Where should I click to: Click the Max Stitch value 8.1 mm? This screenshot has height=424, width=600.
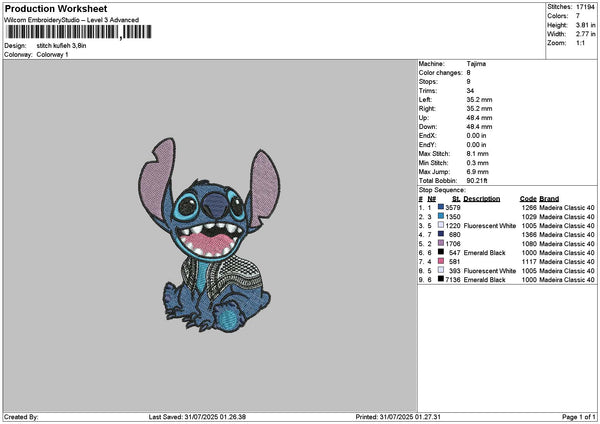coord(478,154)
